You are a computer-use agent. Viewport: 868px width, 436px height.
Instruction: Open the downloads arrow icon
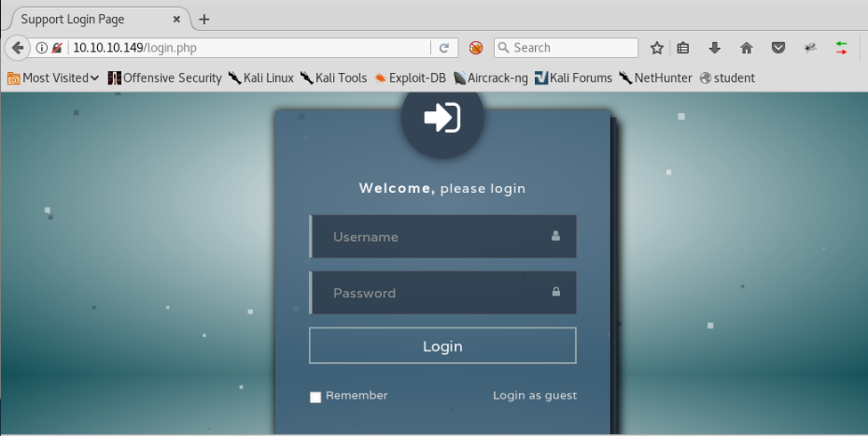tap(714, 48)
